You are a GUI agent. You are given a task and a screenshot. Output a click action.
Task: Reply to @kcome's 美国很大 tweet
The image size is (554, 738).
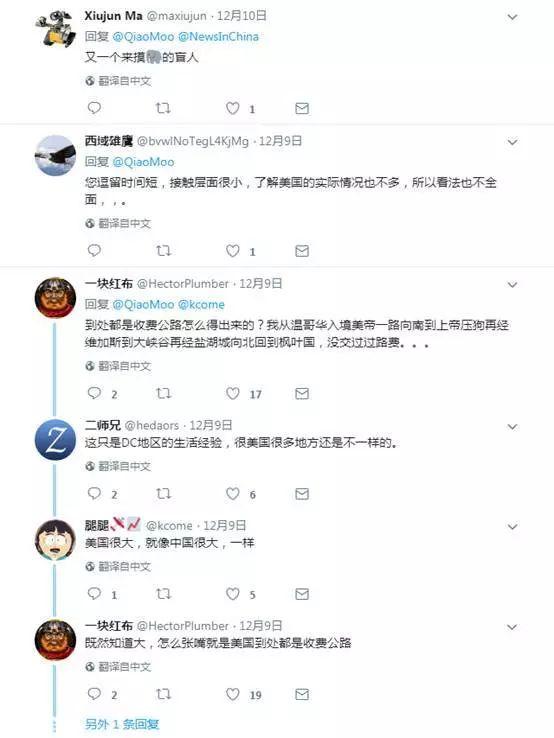tap(94, 593)
